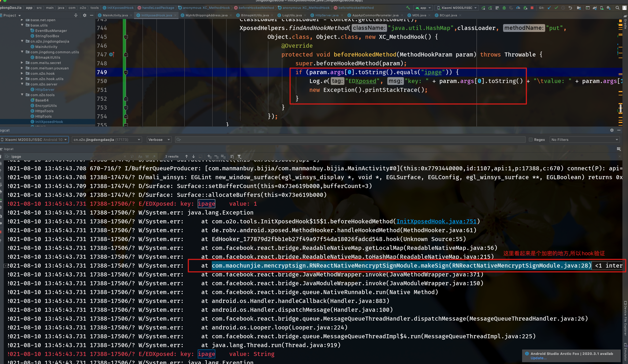
Task: Click Git update project blue arrow
Action: pos(549,8)
